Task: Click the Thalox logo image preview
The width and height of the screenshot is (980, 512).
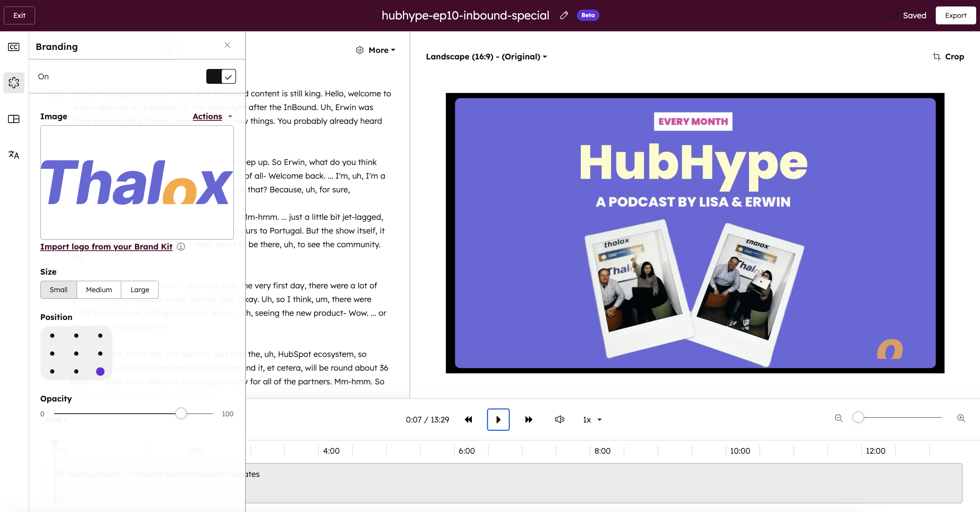Action: pos(137,182)
